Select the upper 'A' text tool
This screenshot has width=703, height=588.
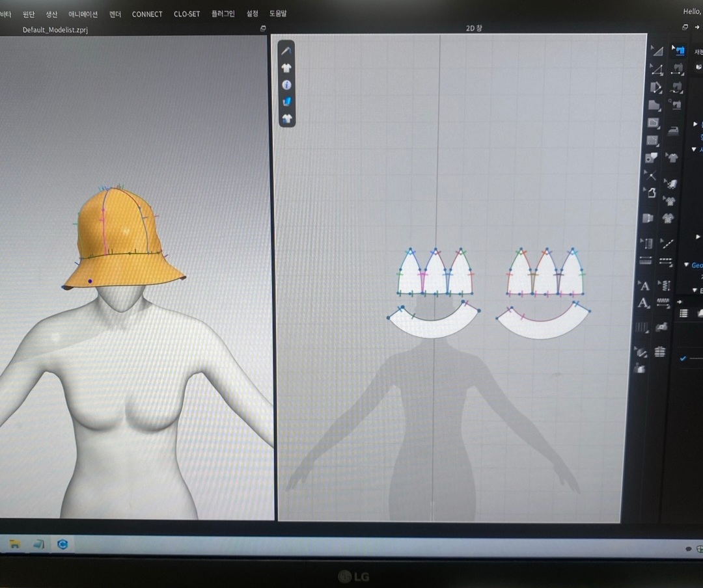[644, 286]
